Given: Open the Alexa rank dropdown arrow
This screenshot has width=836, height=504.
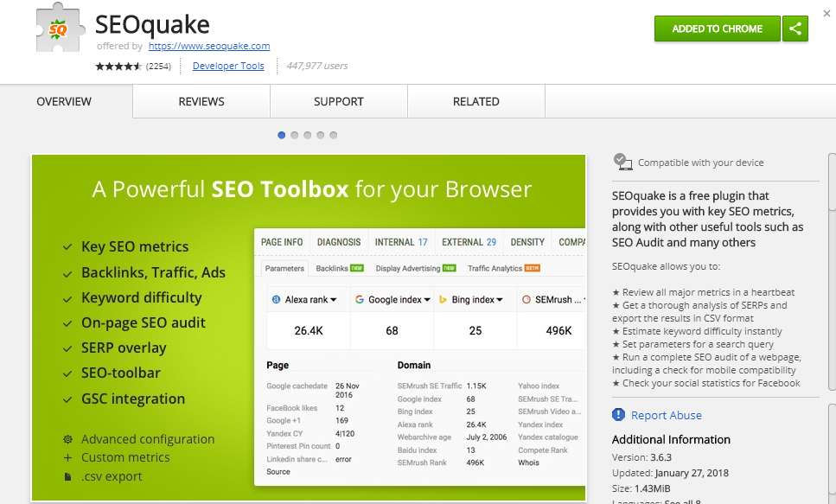Looking at the screenshot, I should 334,300.
